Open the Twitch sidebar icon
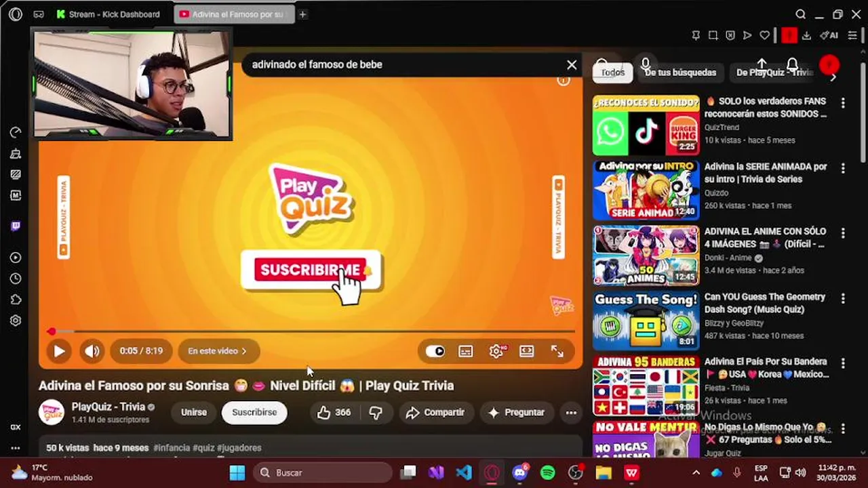This screenshot has width=868, height=488. (16, 226)
